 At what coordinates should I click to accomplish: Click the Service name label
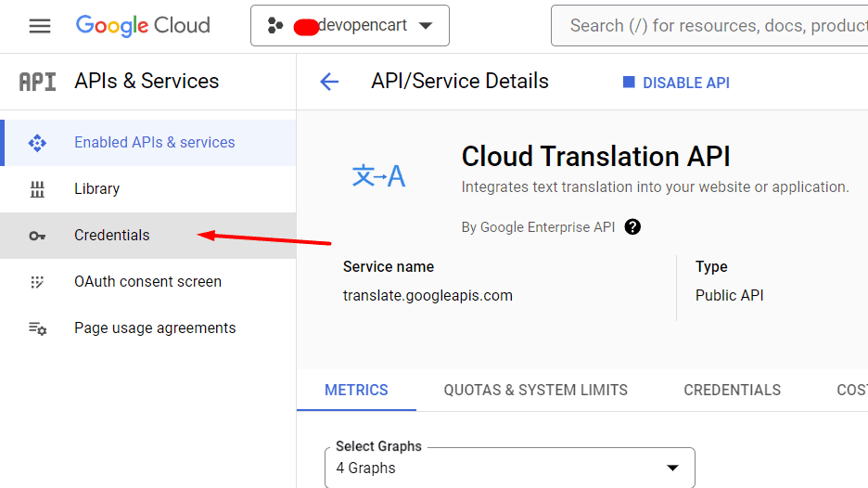(389, 267)
